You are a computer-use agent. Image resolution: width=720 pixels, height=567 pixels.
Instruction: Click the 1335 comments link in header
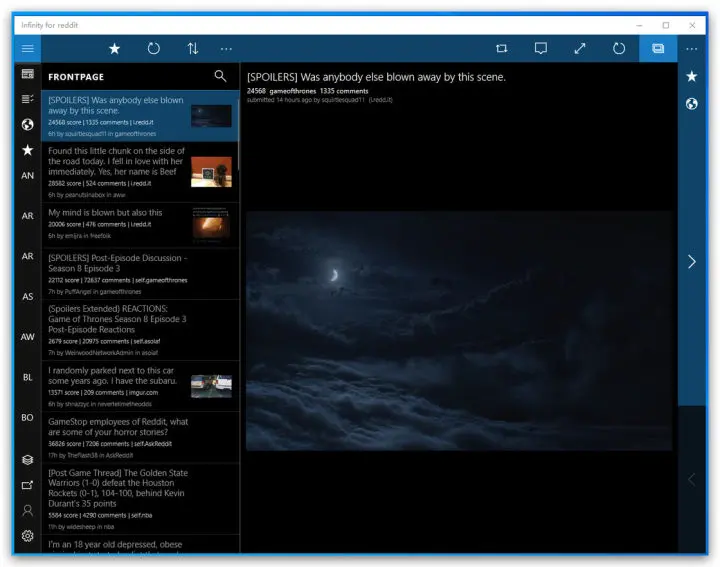[x=344, y=91]
